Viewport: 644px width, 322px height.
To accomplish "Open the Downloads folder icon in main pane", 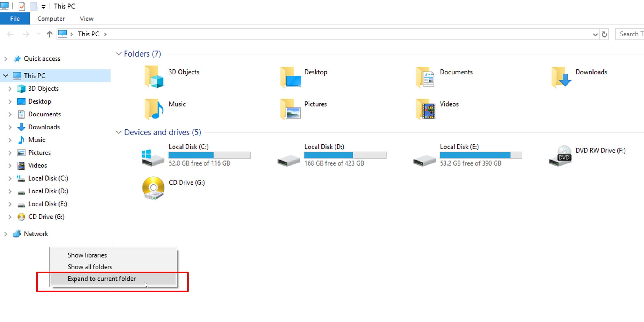I will tap(561, 77).
